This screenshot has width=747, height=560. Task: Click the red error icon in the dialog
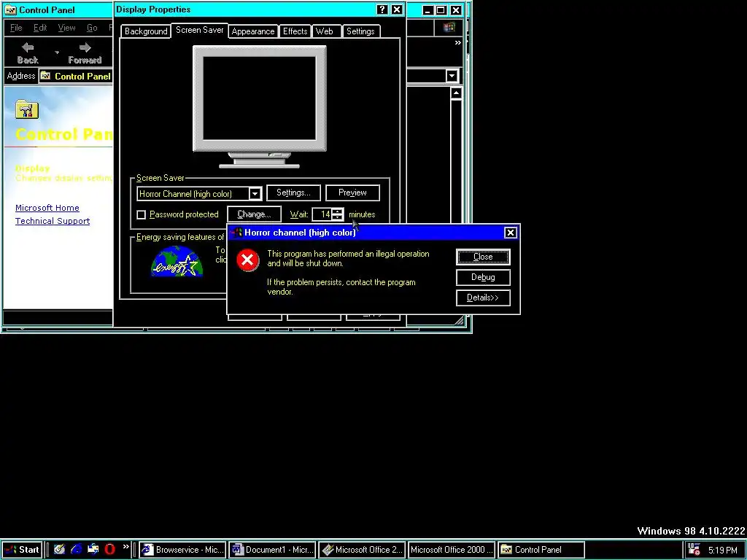click(248, 260)
